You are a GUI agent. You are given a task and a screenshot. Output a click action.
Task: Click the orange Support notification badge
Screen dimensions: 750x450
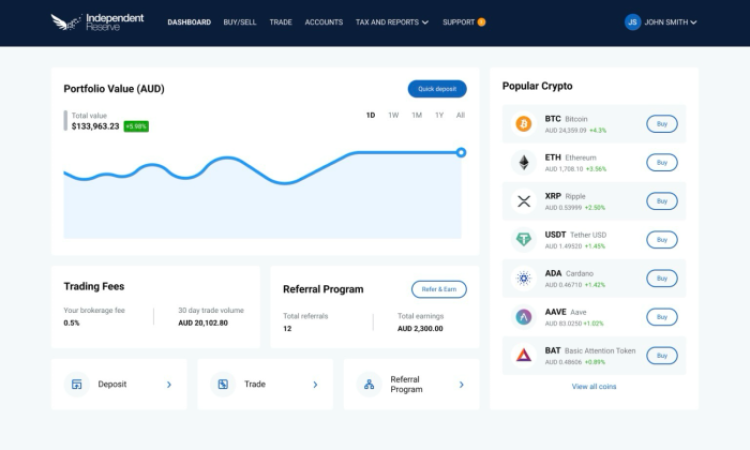[x=481, y=22]
